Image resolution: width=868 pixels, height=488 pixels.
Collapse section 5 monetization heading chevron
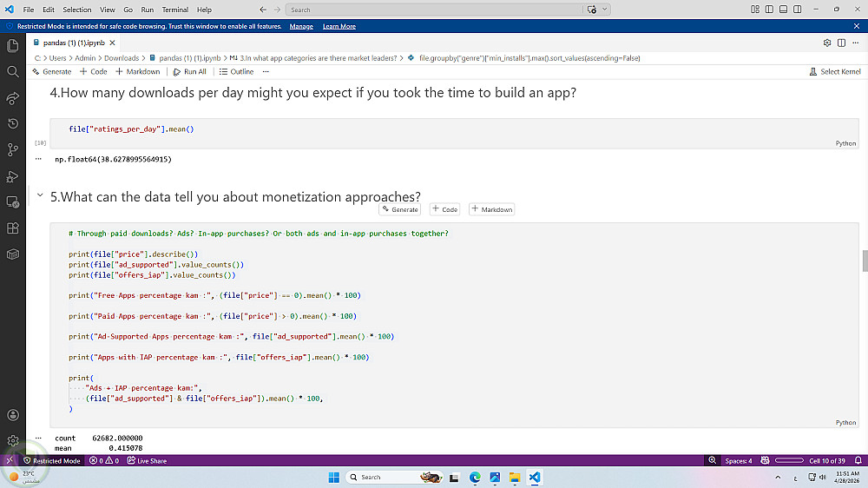point(40,196)
